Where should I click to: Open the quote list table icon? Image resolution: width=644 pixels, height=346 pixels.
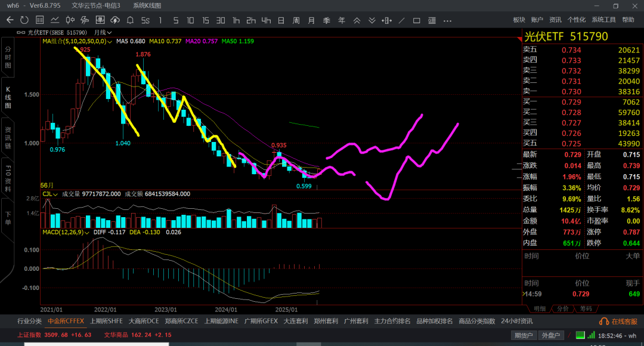40,20
